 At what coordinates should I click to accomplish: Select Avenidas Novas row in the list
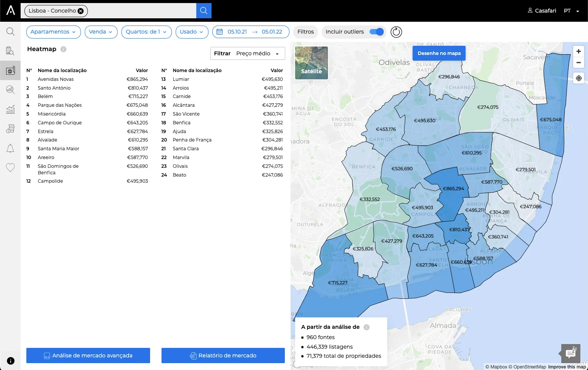[x=87, y=79]
